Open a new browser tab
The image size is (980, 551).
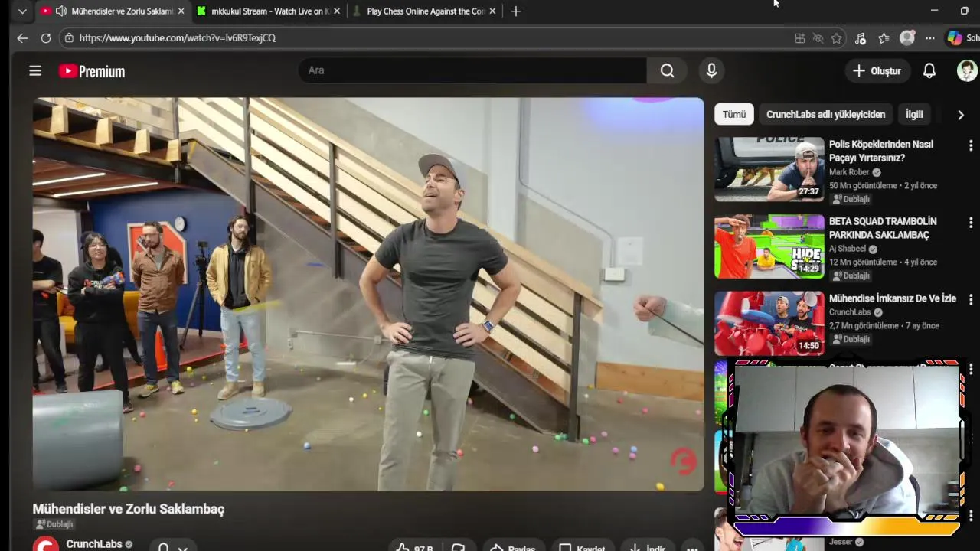pos(516,11)
